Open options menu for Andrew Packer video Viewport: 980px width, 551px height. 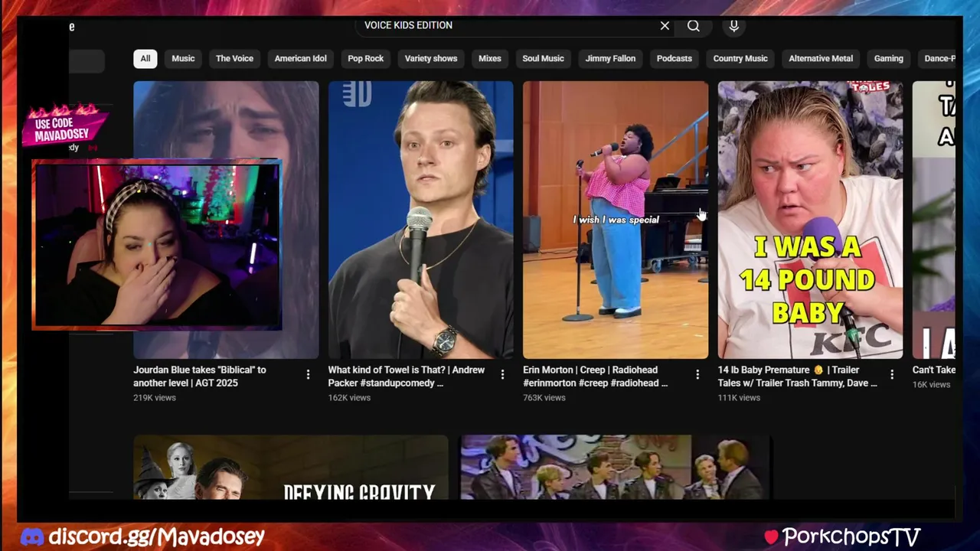click(x=502, y=374)
